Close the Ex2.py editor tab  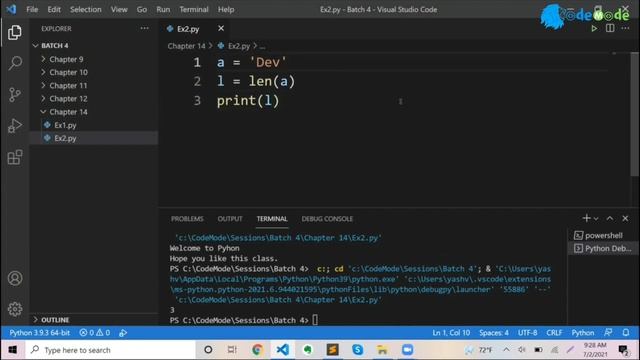[x=221, y=28]
